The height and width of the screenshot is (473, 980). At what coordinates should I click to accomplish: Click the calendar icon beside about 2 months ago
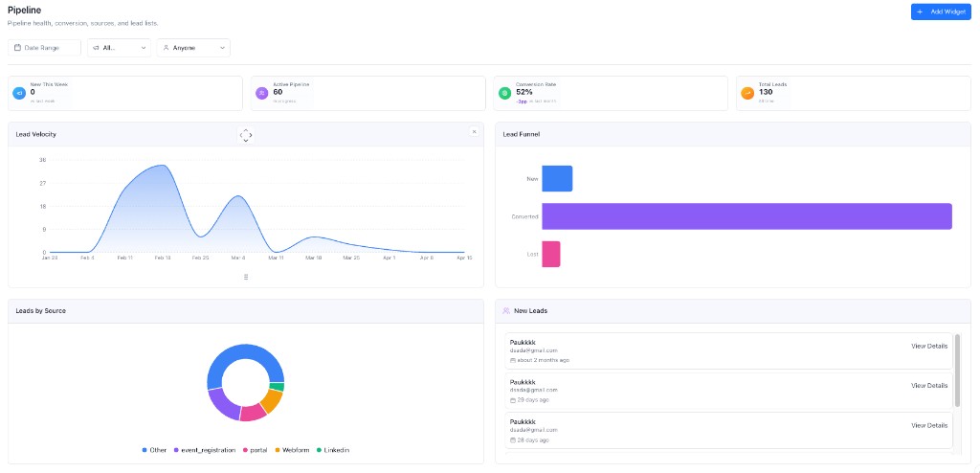(513, 360)
